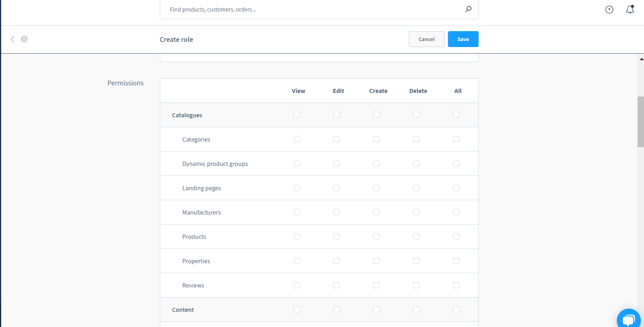Click the Catalogues group label
Image resolution: width=644 pixels, height=327 pixels.
click(187, 115)
